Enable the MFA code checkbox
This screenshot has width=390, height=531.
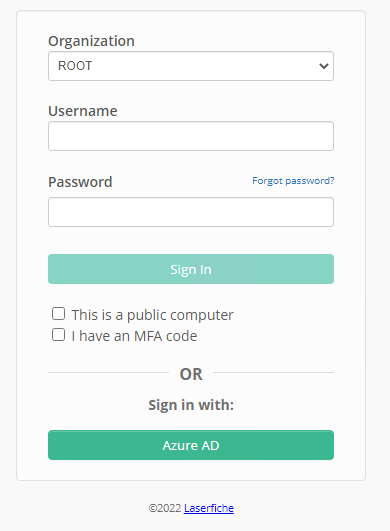tap(58, 335)
